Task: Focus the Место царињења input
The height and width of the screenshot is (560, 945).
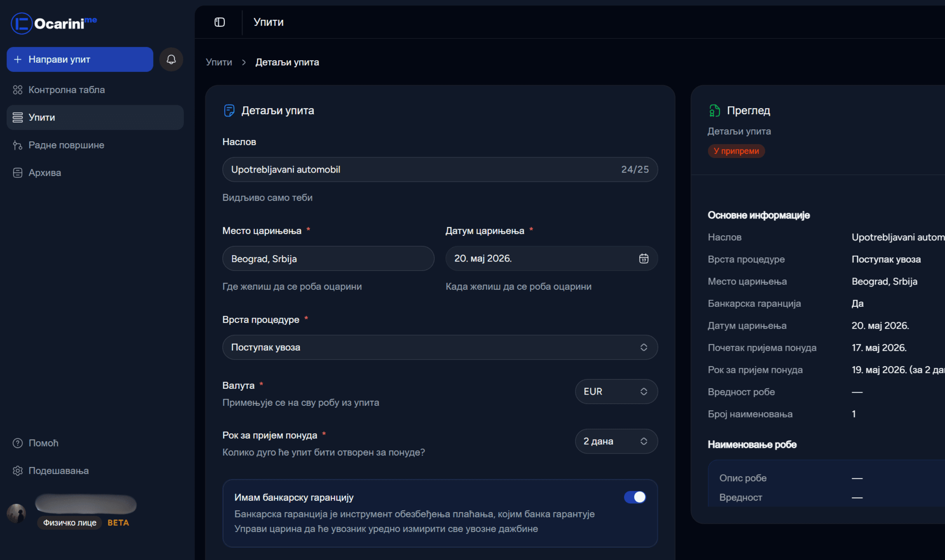Action: tap(328, 258)
